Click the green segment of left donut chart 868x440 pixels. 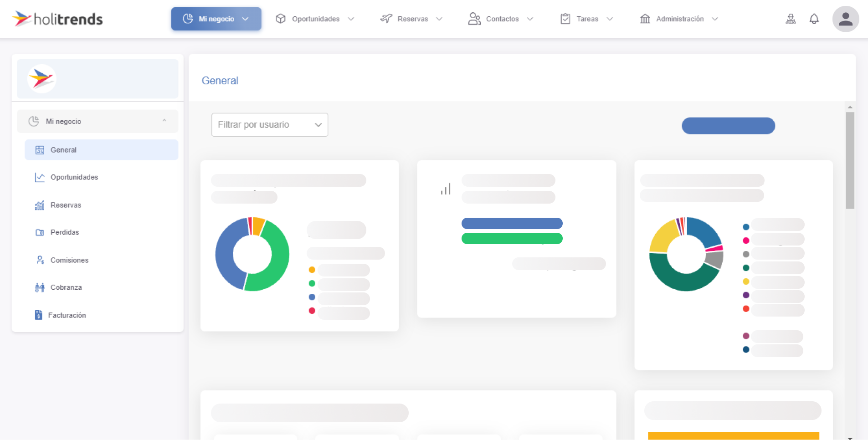[279, 260]
